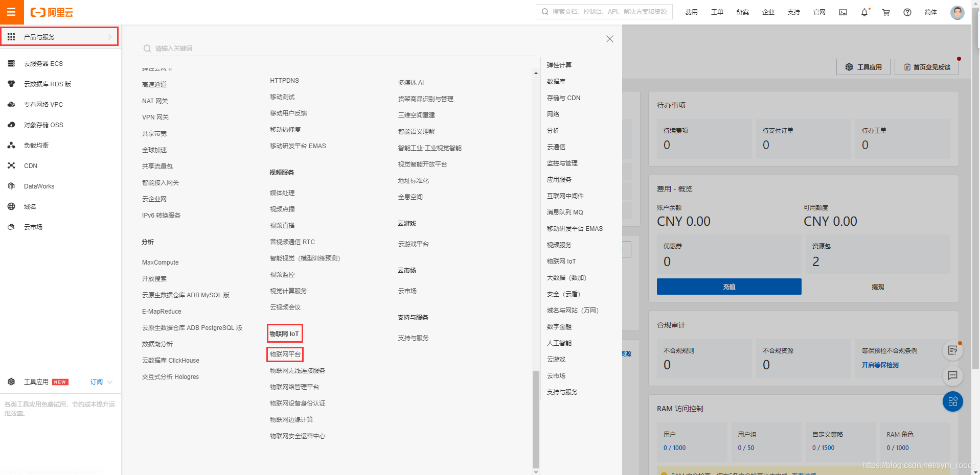
Task: Open 音视频通信 RTC product
Action: point(292,242)
